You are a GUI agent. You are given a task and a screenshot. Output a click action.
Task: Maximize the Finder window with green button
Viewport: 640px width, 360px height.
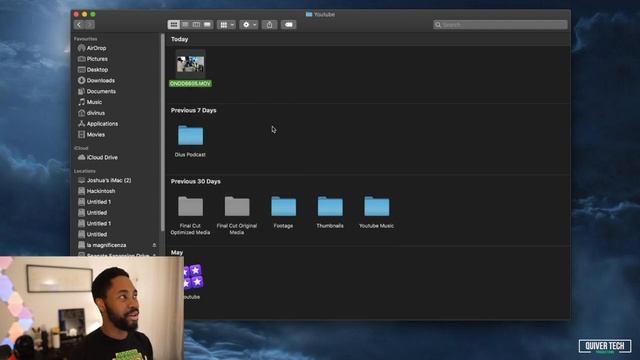pyautogui.click(x=93, y=14)
